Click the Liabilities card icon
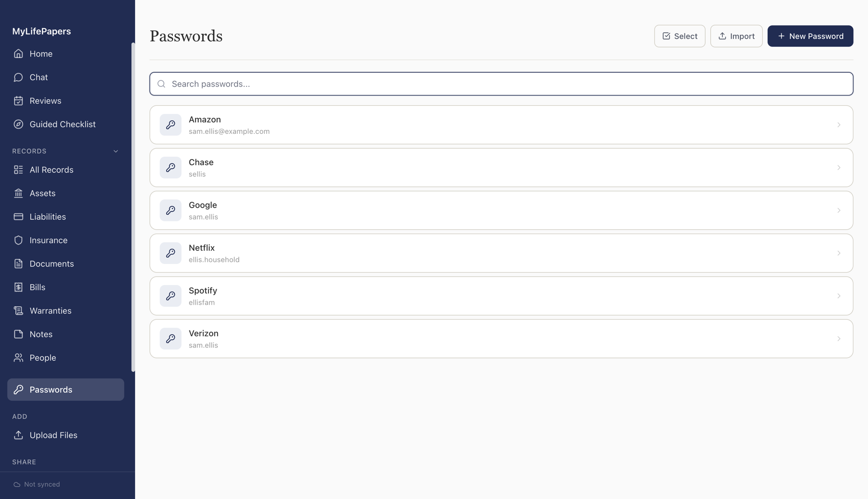 (18, 217)
